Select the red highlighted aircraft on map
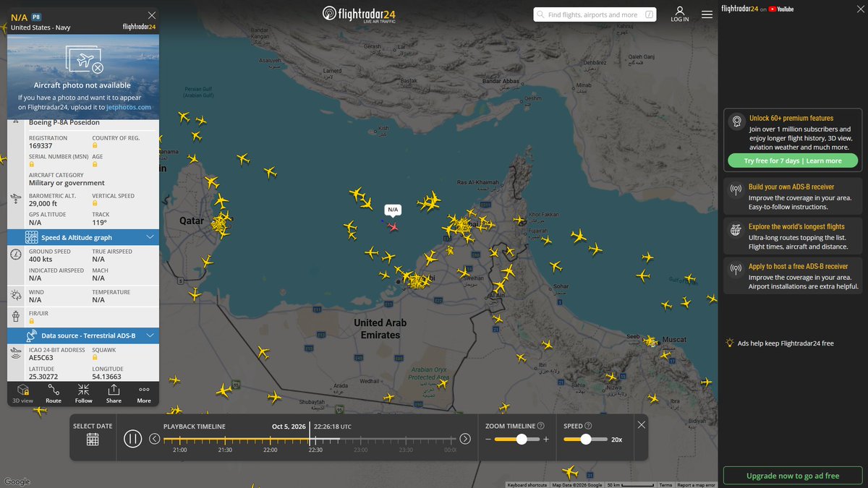 click(x=393, y=227)
